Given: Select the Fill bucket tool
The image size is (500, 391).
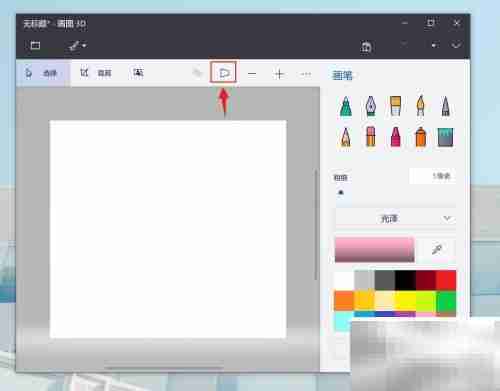Looking at the screenshot, I should pos(446,138).
